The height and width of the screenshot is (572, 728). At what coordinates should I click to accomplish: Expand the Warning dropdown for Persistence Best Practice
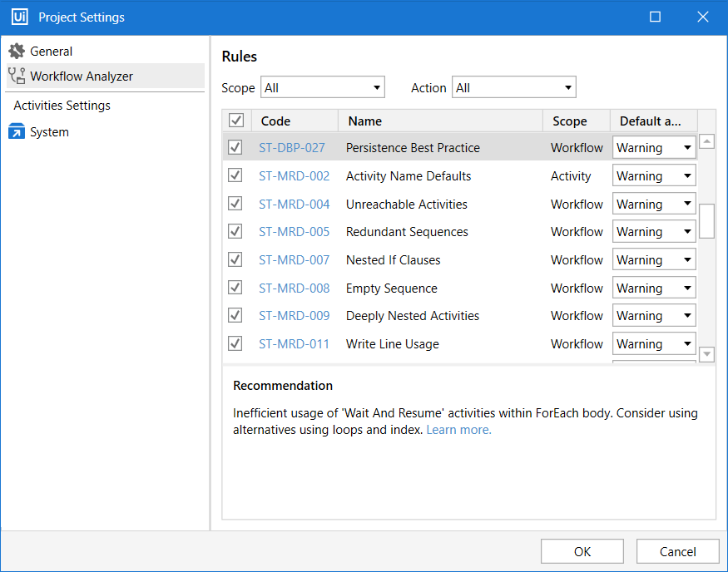pos(688,147)
